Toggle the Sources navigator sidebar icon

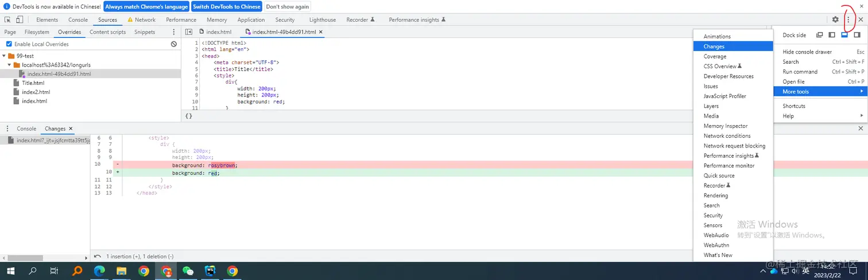189,32
